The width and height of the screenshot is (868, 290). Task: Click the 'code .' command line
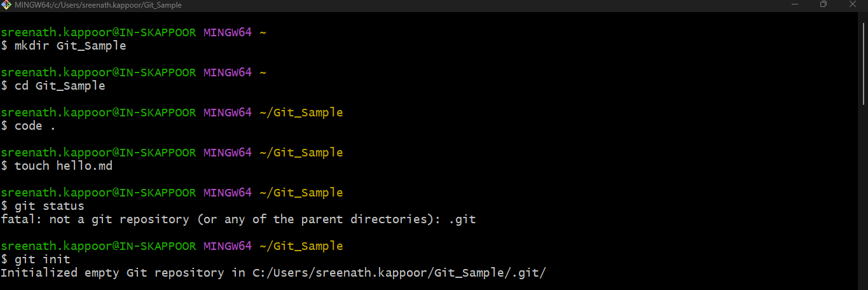pyautogui.click(x=35, y=126)
